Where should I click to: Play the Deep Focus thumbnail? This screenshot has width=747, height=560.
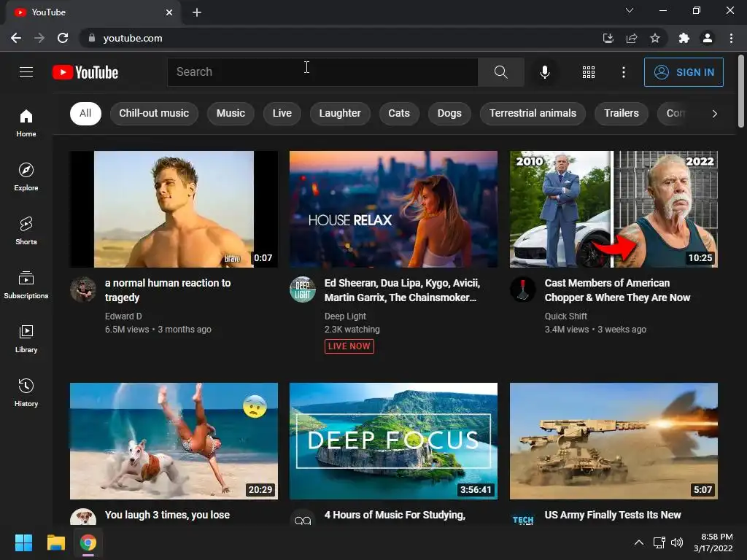click(x=393, y=441)
